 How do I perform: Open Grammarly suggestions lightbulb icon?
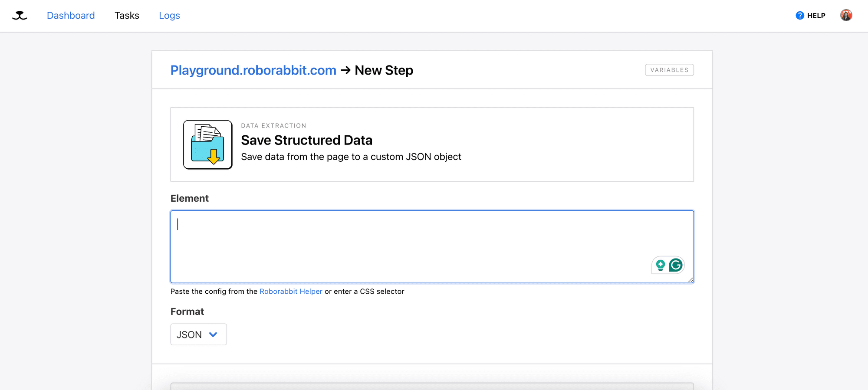pyautogui.click(x=660, y=265)
